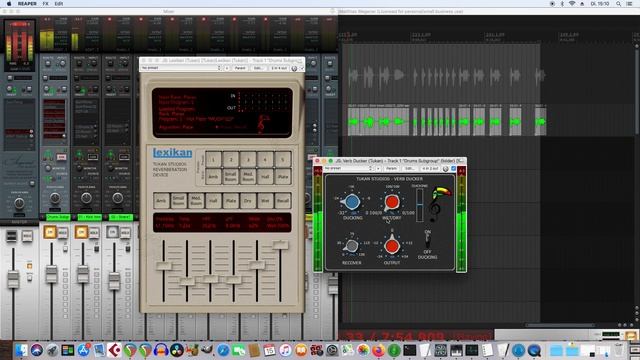Open the REAPER menu
This screenshot has height=360, width=640.
pos(27,4)
